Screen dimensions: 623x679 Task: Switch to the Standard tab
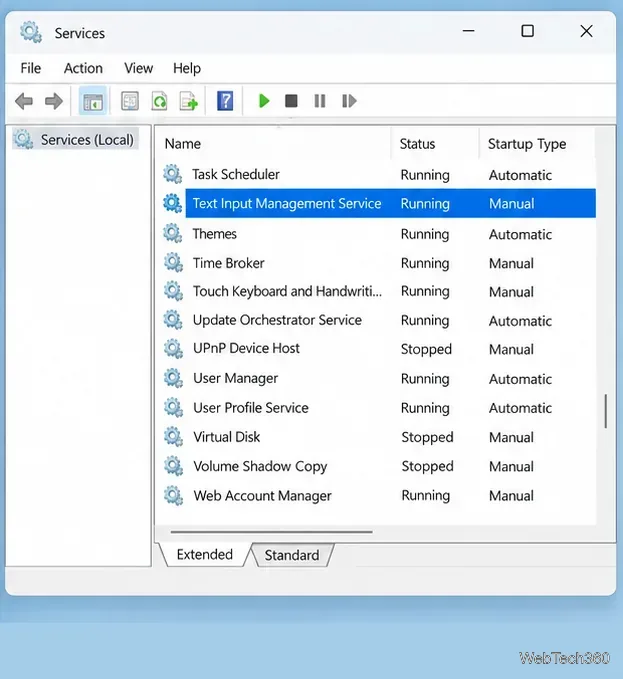[292, 555]
